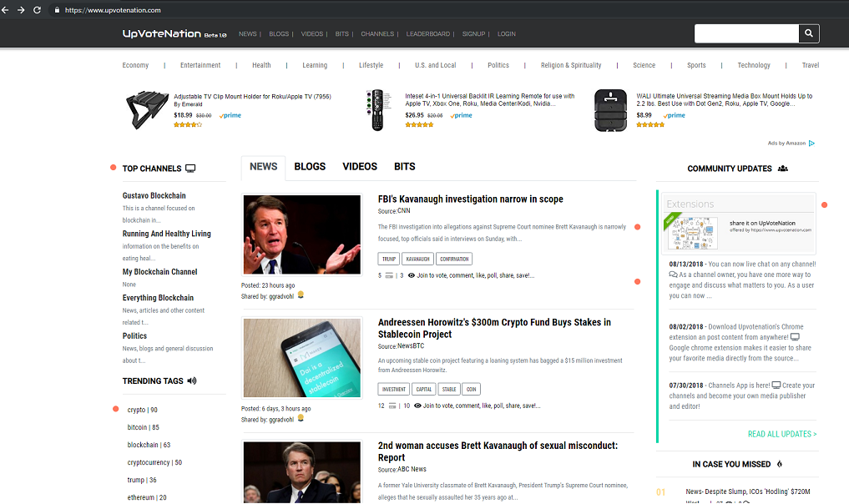The height and width of the screenshot is (504, 849).
Task: Click the browser address bar URL
Action: 113,10
